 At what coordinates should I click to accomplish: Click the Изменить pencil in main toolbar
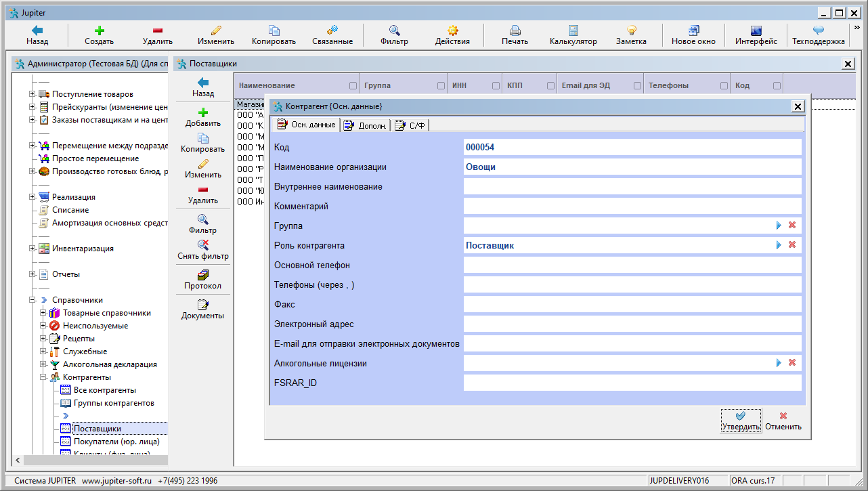pos(216,30)
